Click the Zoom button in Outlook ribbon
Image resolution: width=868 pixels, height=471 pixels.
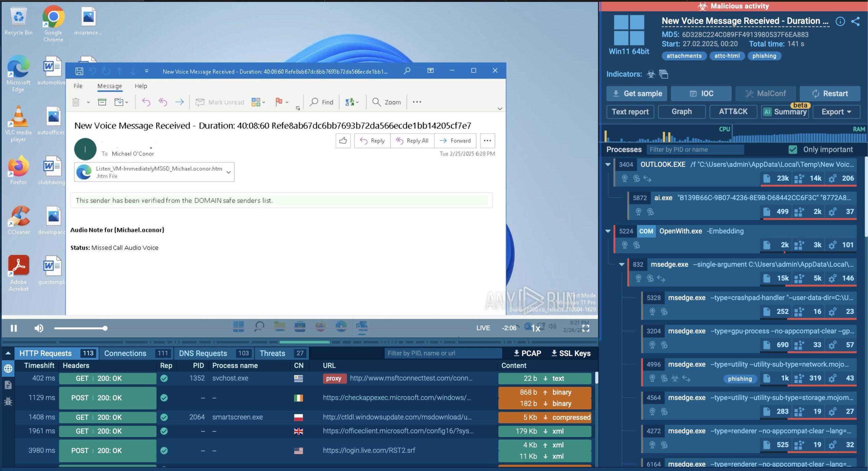click(x=387, y=102)
